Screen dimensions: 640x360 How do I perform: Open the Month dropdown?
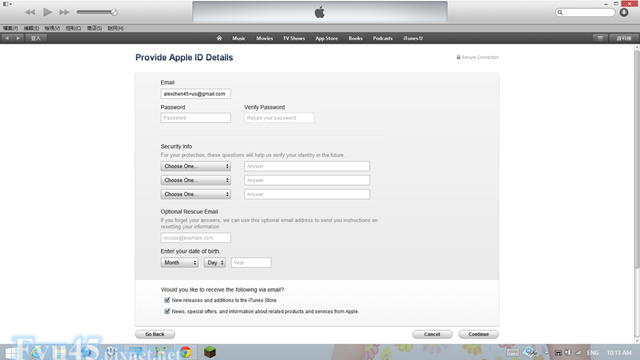point(179,262)
